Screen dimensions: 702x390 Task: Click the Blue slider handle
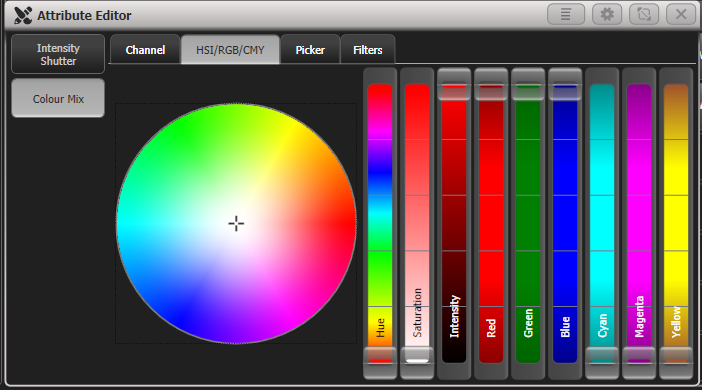pyautogui.click(x=565, y=84)
